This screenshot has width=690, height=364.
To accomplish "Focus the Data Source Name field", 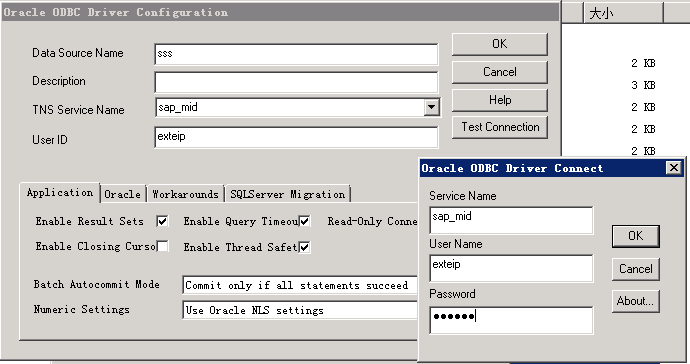I will click(296, 54).
